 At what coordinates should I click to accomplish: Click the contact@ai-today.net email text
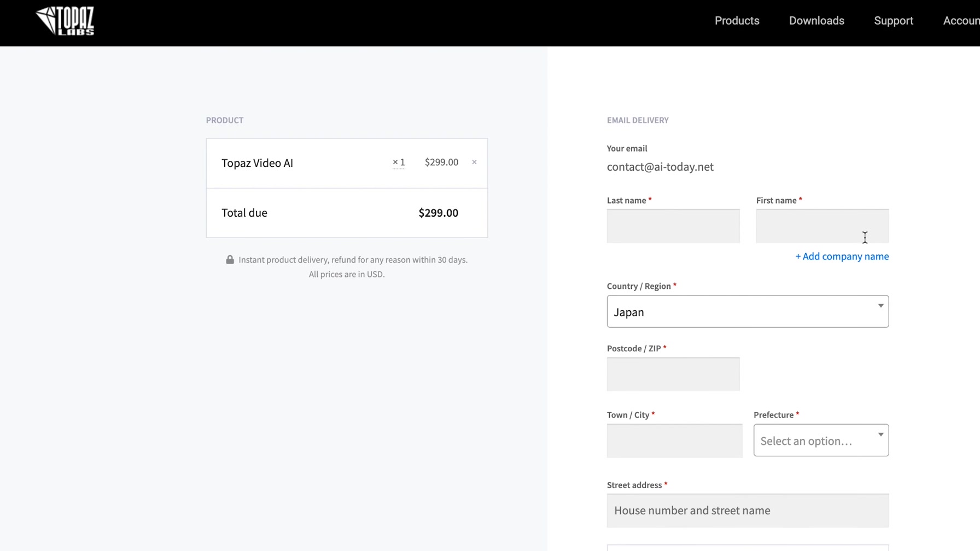(660, 167)
